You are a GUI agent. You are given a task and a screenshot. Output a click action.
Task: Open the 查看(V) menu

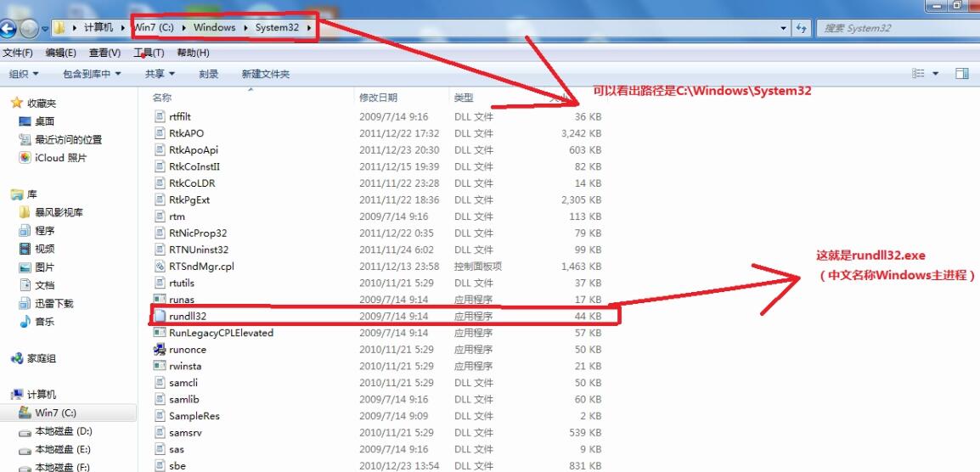104,53
